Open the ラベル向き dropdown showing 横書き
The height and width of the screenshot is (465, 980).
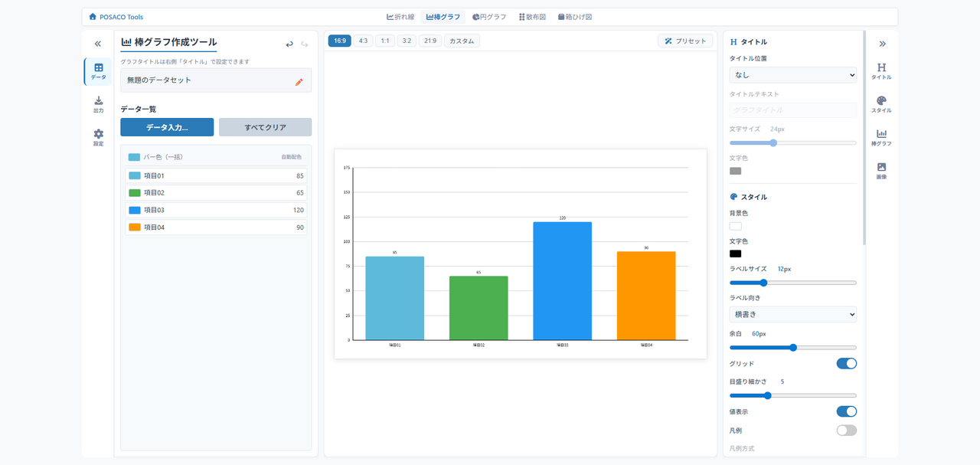tap(792, 315)
